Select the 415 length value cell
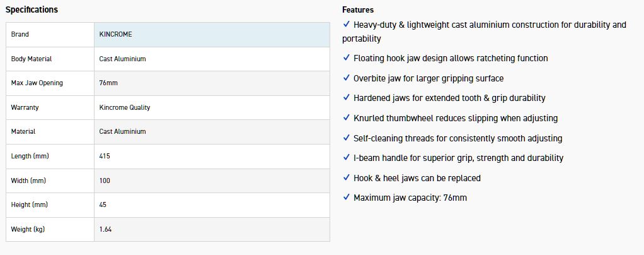Screen dimensions: 644x255 click(105, 156)
